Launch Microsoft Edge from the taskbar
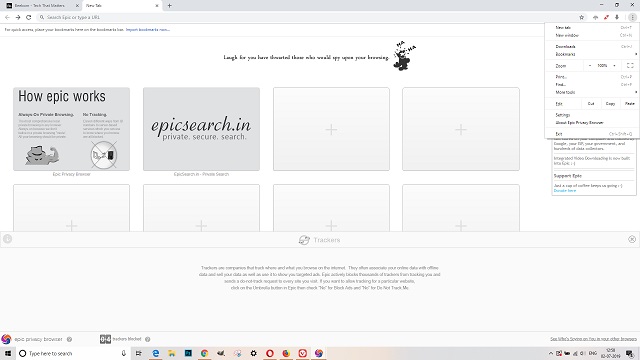The height and width of the screenshot is (360, 640). click(156, 353)
